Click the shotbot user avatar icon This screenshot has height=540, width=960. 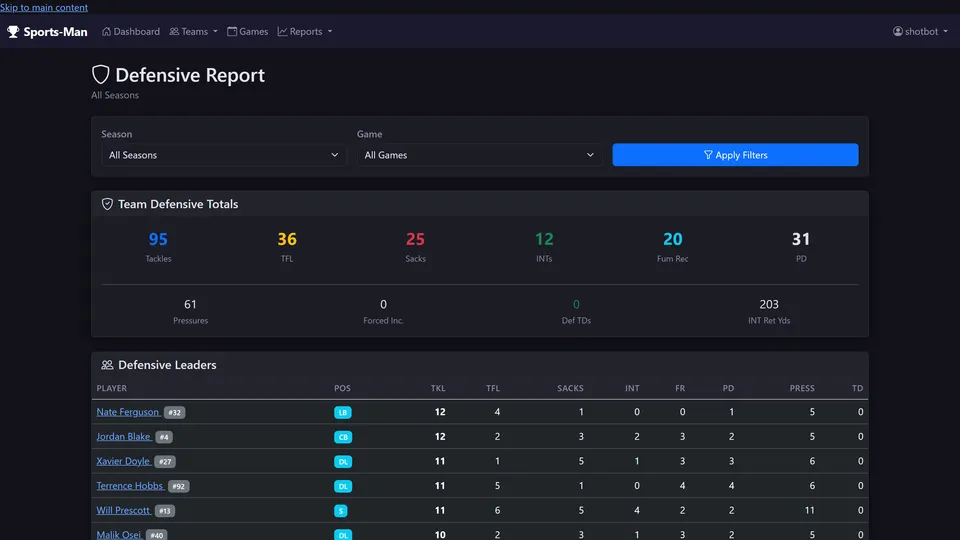[898, 31]
